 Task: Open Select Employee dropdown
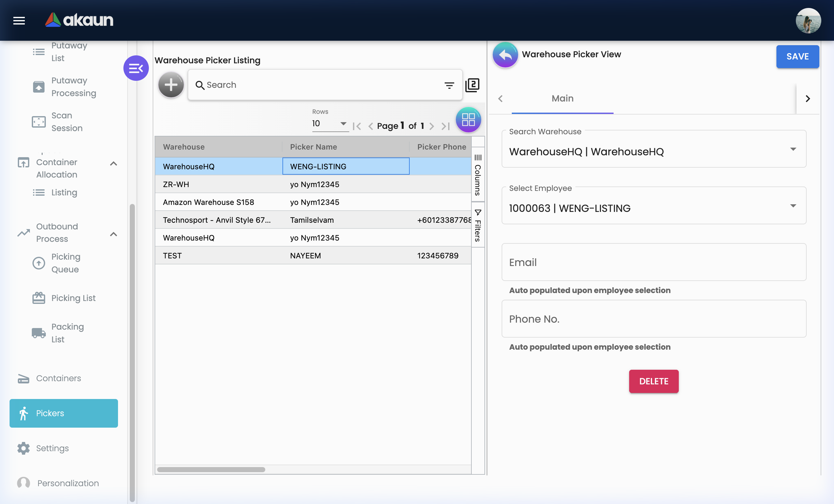click(793, 206)
